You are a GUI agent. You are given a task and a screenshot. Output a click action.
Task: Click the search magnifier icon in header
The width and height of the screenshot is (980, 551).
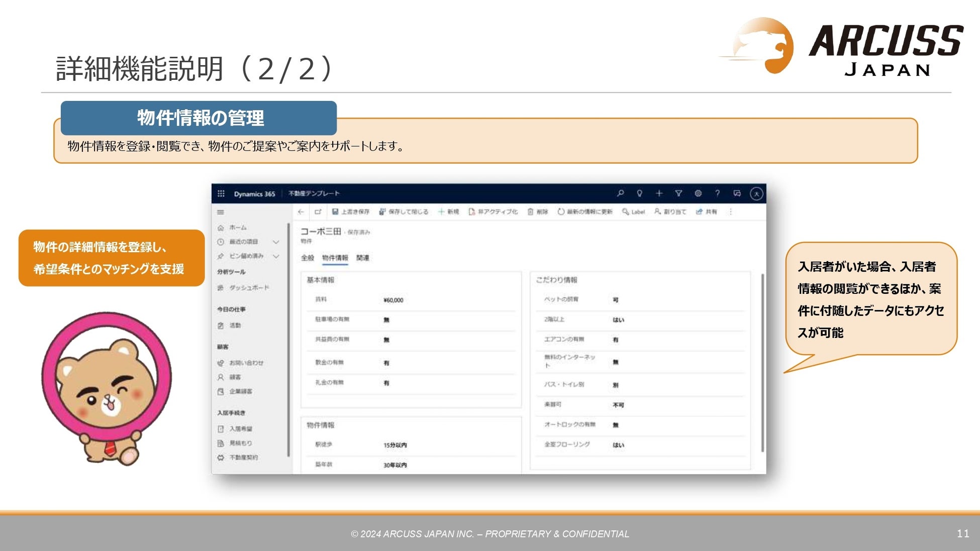pos(620,193)
